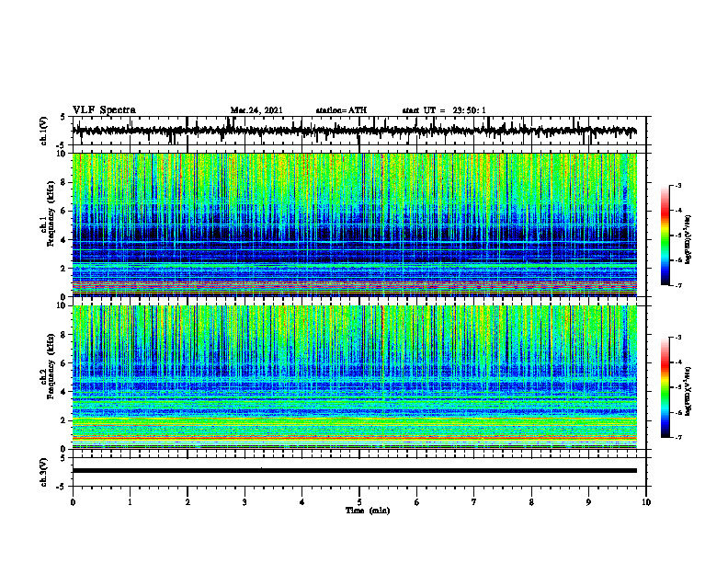The height and width of the screenshot is (563, 728).
Task: Select the 'ch.3(V)' waveform axis label
Action: pos(44,472)
